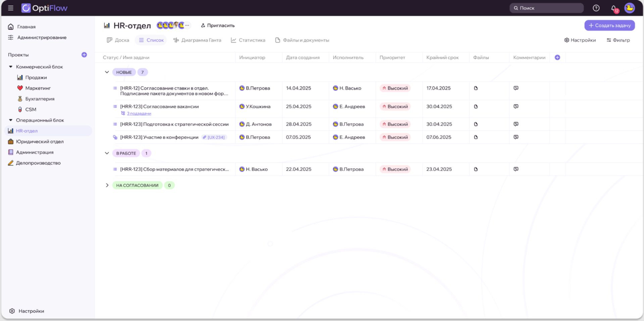Click Настройки gear icon in sidebar bottom
The image size is (644, 321).
(12, 311)
